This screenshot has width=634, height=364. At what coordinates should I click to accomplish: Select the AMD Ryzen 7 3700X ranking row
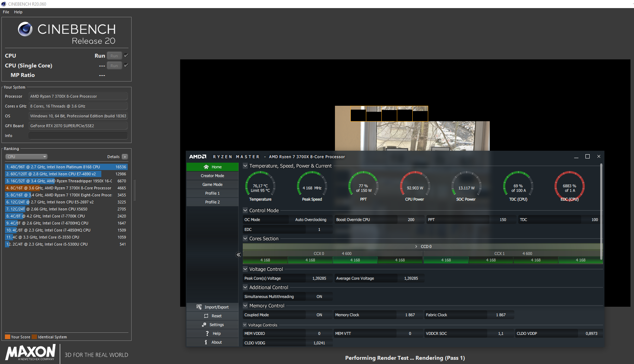[x=66, y=188]
